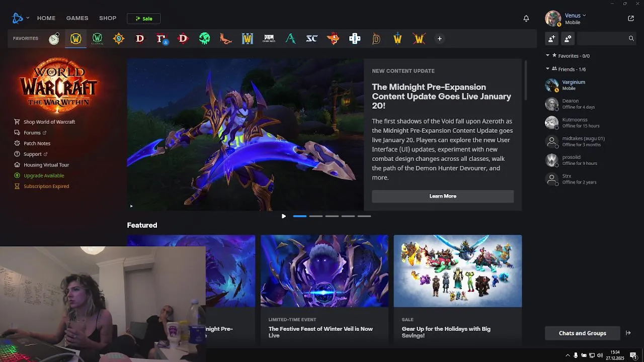Pop out the social panel window
This screenshot has height=362, width=644.
pos(631,18)
